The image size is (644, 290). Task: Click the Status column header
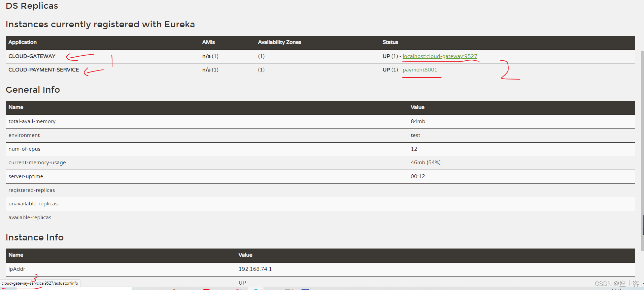pyautogui.click(x=390, y=42)
